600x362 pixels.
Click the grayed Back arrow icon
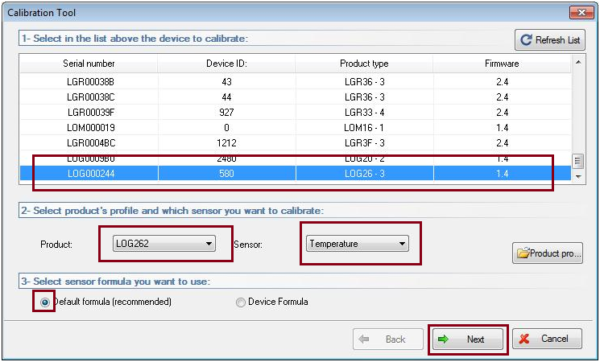tap(364, 339)
